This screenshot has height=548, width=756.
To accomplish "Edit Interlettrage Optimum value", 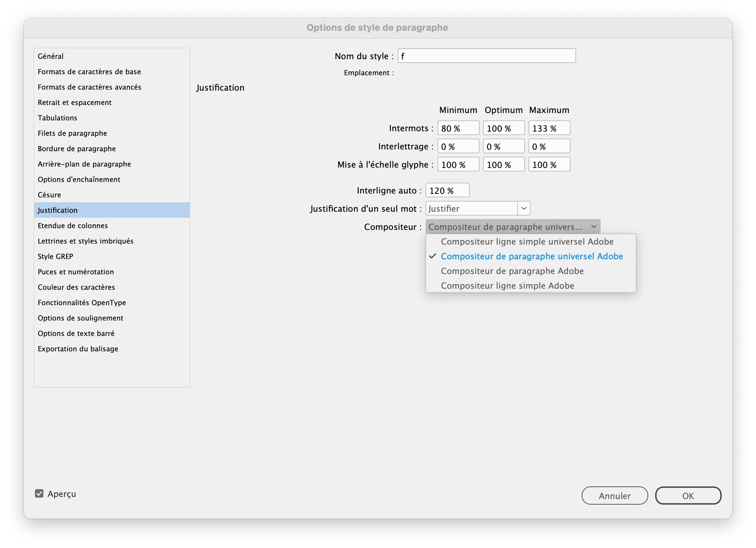I will [503, 147].
